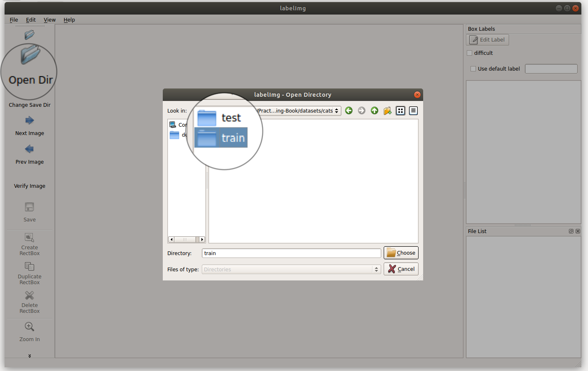This screenshot has width=588, height=371.
Task: Click Verify Image in toolbar
Action: 29,186
